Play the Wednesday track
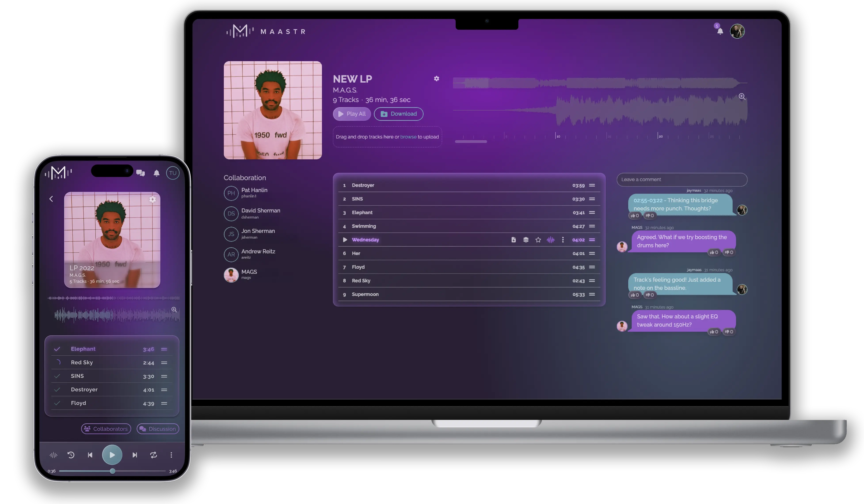 click(344, 240)
